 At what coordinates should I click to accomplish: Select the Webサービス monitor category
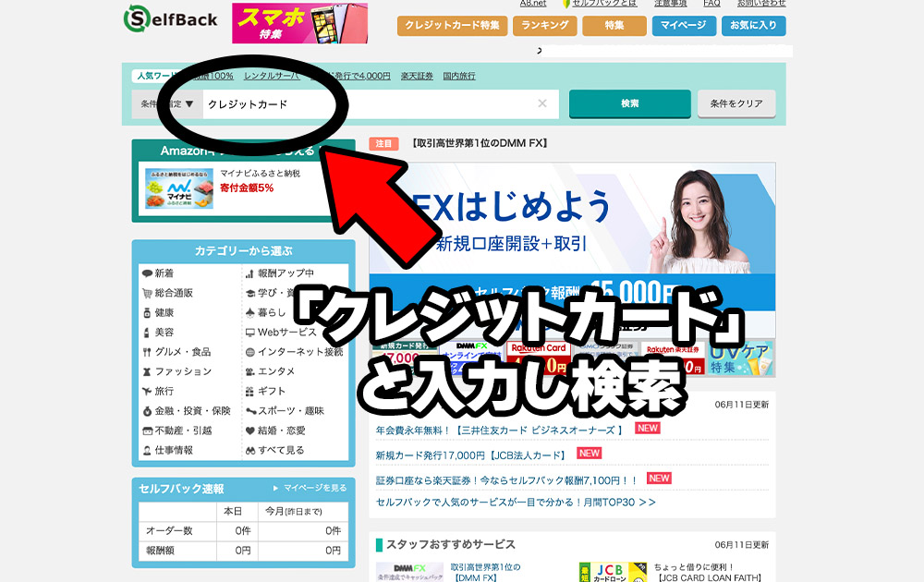pos(249,333)
